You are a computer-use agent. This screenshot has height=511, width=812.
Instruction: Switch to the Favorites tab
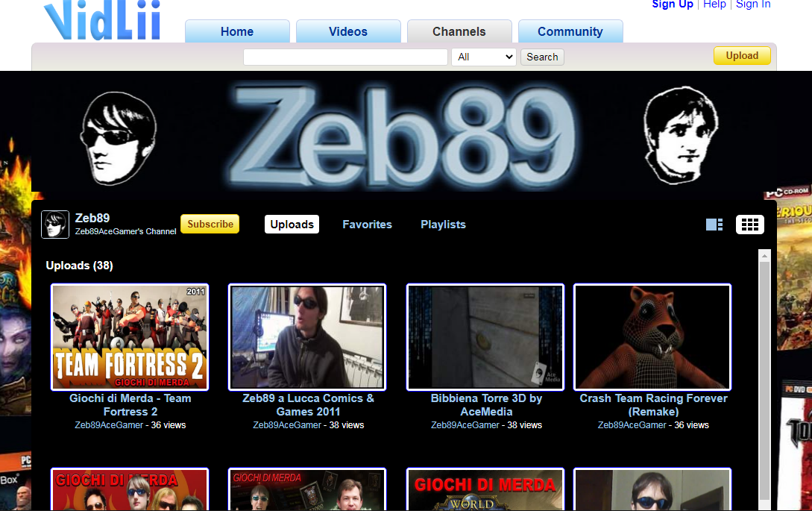tap(367, 225)
